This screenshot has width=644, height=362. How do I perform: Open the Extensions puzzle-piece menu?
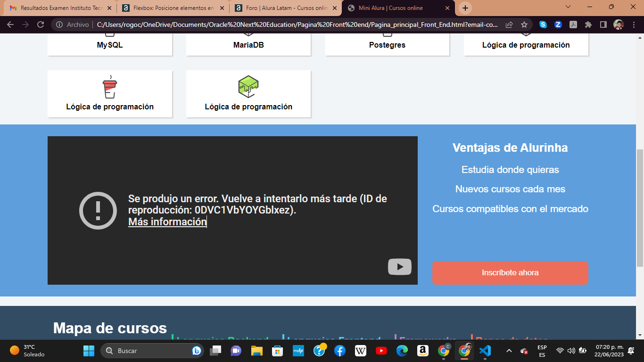coord(588,25)
